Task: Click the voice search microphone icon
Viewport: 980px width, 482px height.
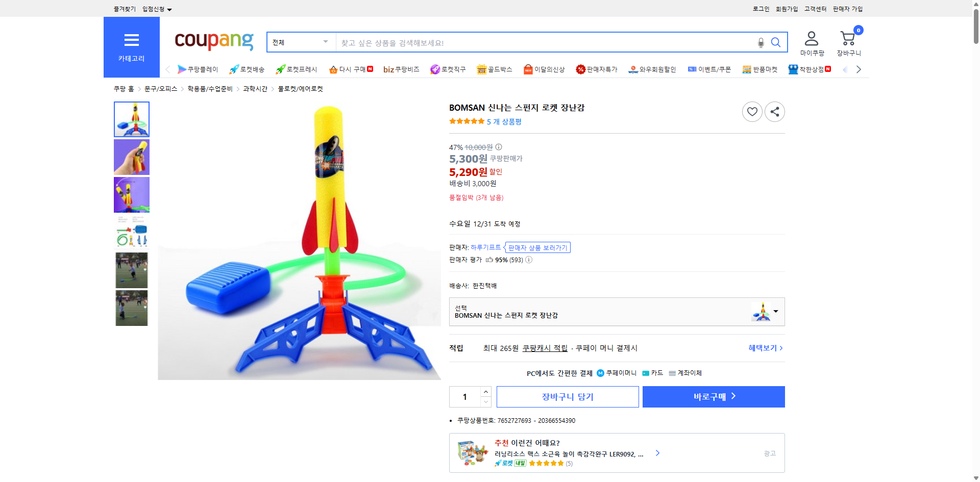Action: [761, 42]
